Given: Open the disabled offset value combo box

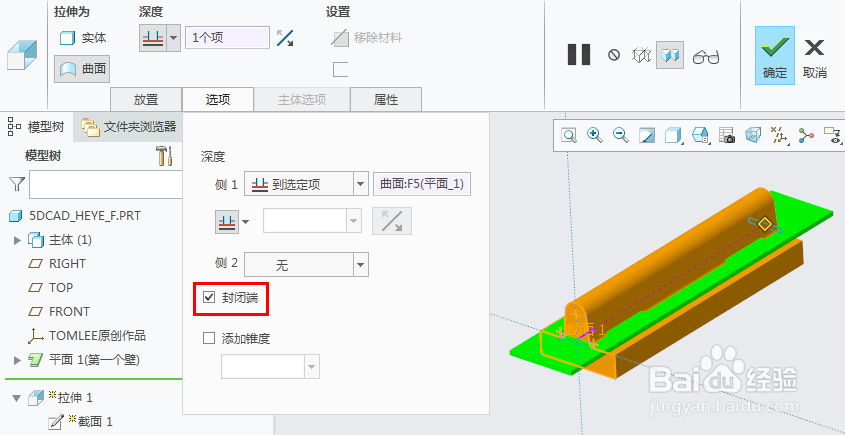Looking at the screenshot, I should pyautogui.click(x=311, y=222).
